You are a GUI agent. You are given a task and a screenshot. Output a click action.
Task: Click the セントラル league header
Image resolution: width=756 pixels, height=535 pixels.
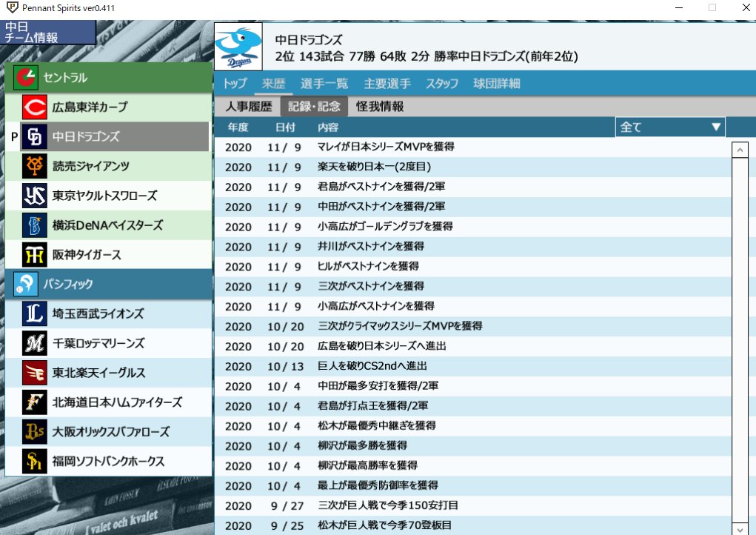pos(109,78)
